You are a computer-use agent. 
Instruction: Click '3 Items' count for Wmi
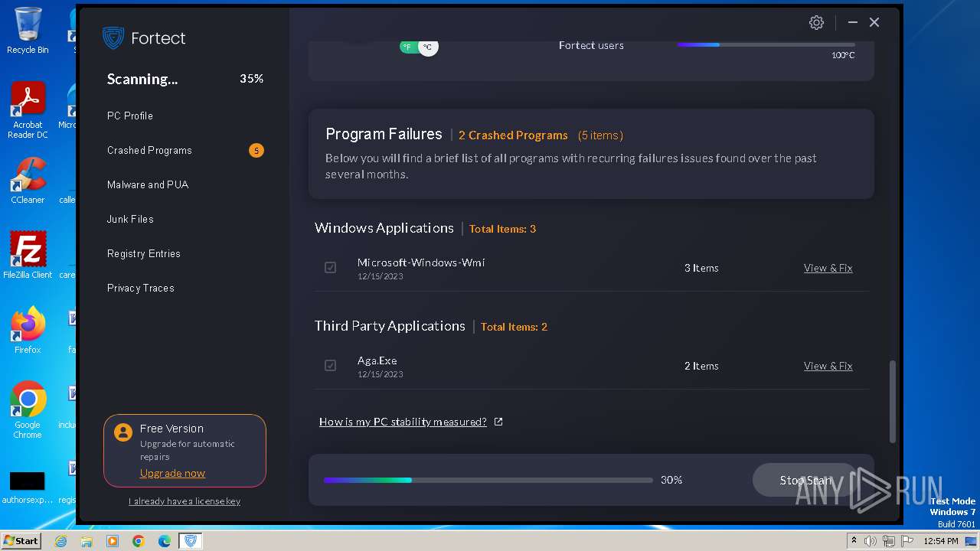point(701,268)
